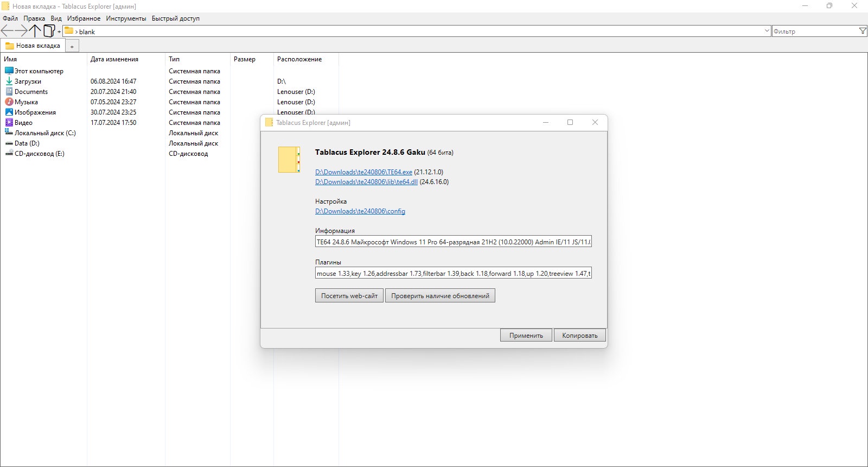Click the filter funnel icon
This screenshot has width=868, height=467.
pos(863,31)
